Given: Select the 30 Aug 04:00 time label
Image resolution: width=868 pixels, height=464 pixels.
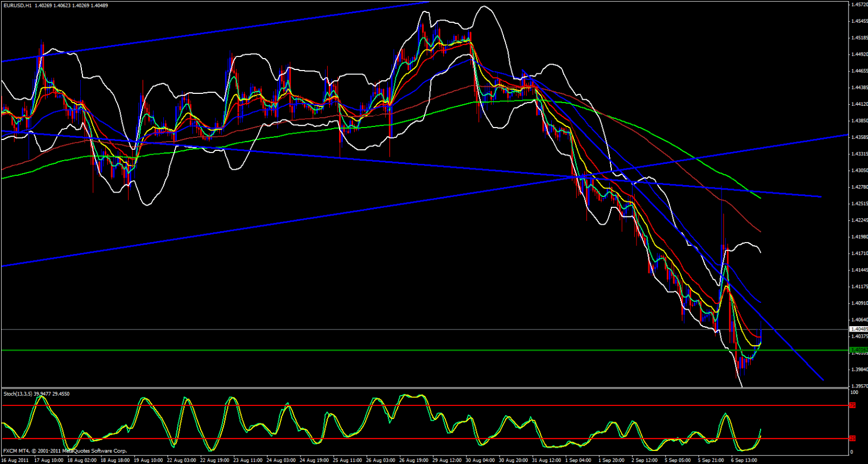Looking at the screenshot, I should click(480, 460).
